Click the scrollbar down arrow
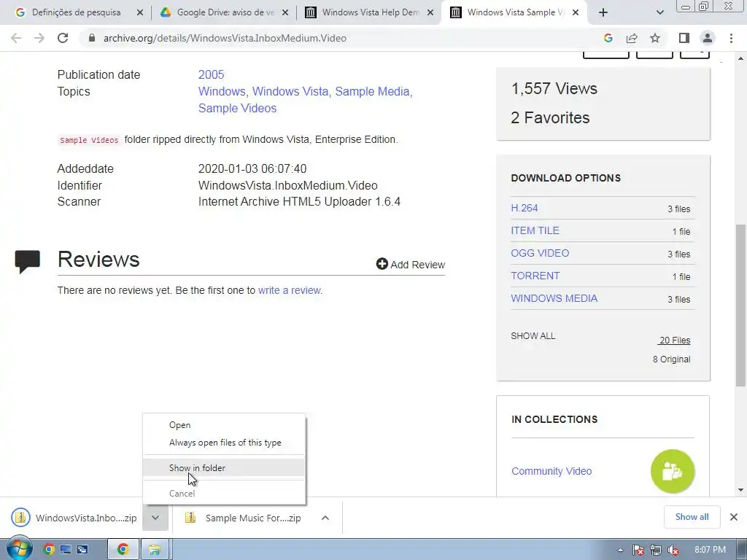Image resolution: width=747 pixels, height=560 pixels. pos(741,489)
